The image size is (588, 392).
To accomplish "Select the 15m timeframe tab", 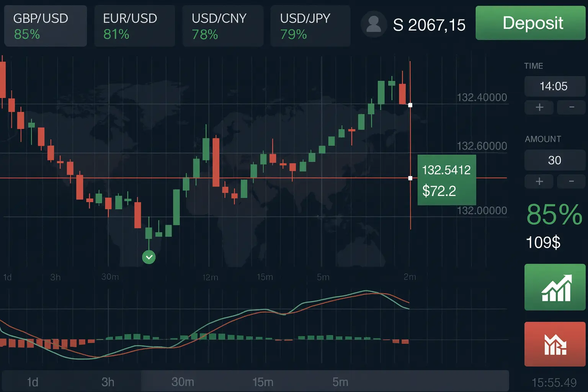I will click(263, 381).
